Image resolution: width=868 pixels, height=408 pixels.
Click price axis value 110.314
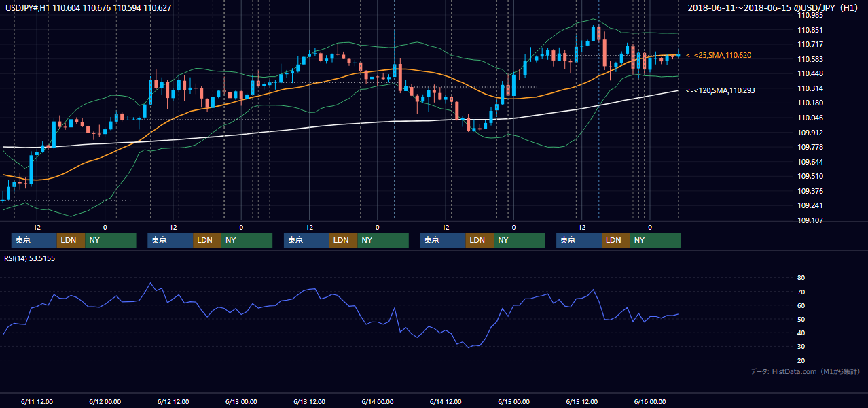coord(810,88)
